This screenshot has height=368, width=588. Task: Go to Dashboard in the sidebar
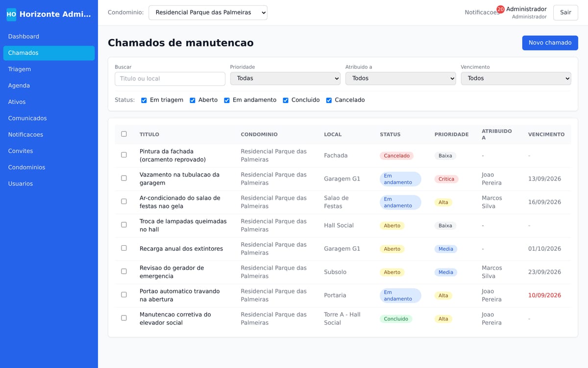click(x=49, y=37)
